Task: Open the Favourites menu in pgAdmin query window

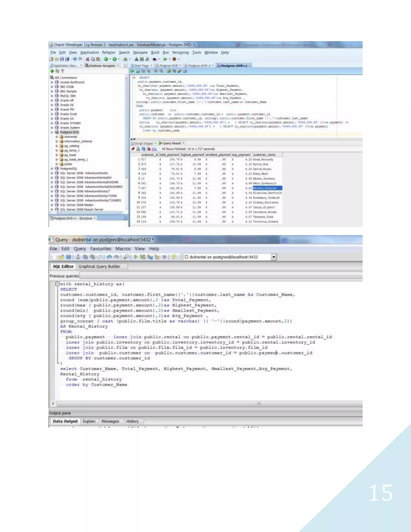Action: click(x=101, y=249)
